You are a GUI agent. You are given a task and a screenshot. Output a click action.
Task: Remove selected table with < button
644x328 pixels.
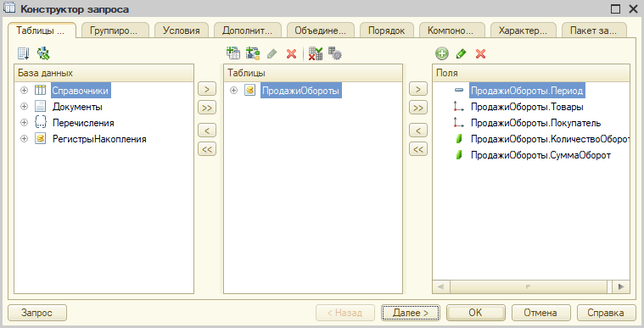coord(206,131)
